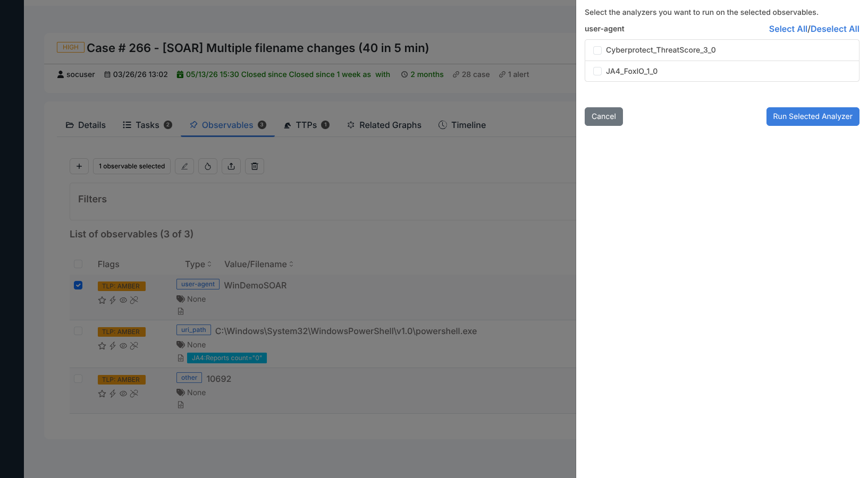
Task: Open the 10692 observable value
Action: tap(219, 379)
